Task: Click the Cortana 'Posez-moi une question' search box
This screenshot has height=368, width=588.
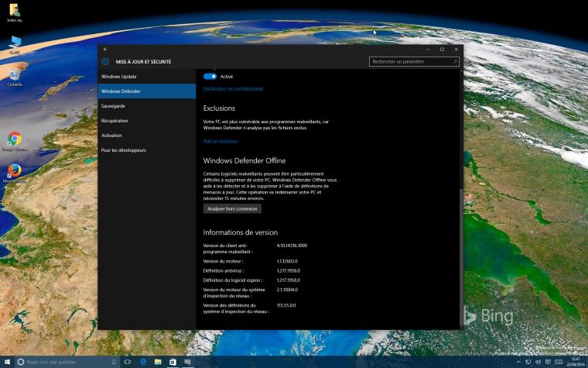Action: (x=67, y=362)
